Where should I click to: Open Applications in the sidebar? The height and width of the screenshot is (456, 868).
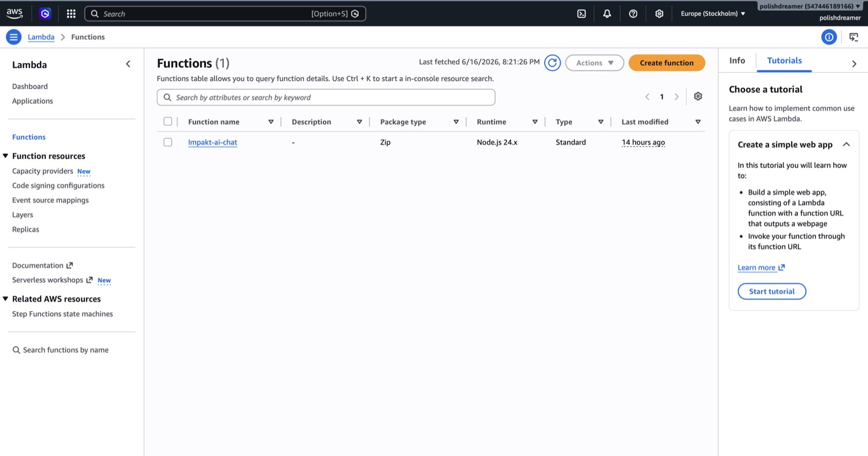tap(32, 101)
